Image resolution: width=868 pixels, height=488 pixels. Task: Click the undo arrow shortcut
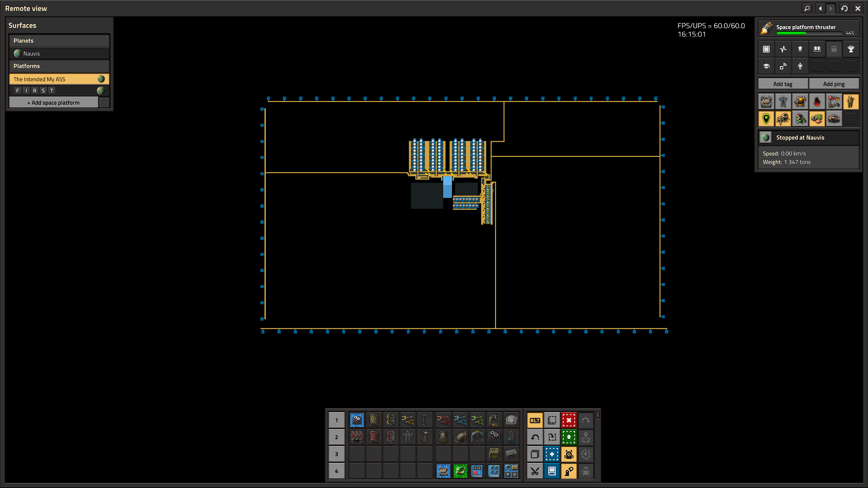(535, 437)
